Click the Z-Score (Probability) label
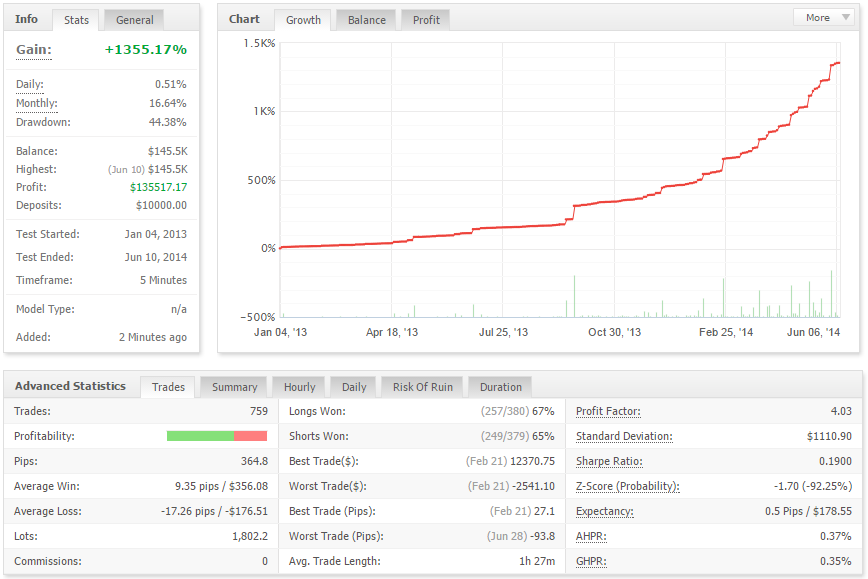 627,486
